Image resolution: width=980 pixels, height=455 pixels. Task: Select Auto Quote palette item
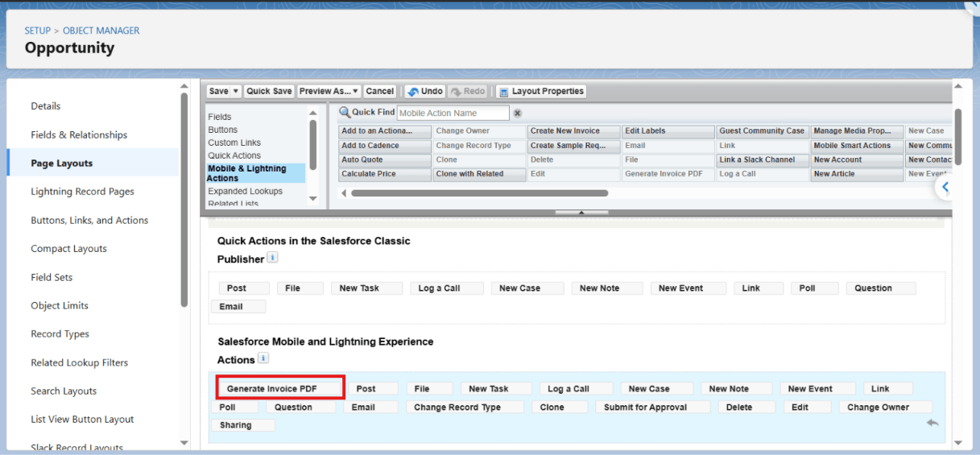(x=385, y=160)
